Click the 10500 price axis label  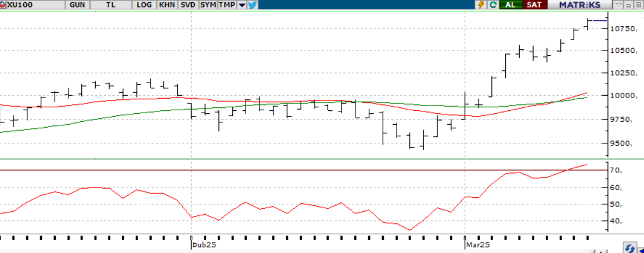coord(624,50)
